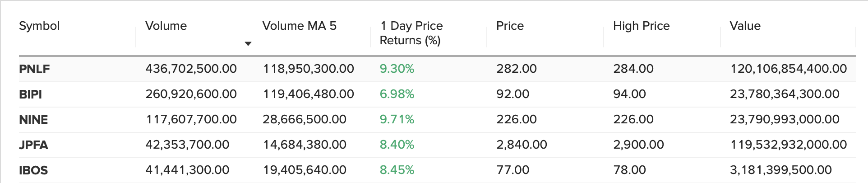Click NINE's 9.71% price return

[x=397, y=119]
